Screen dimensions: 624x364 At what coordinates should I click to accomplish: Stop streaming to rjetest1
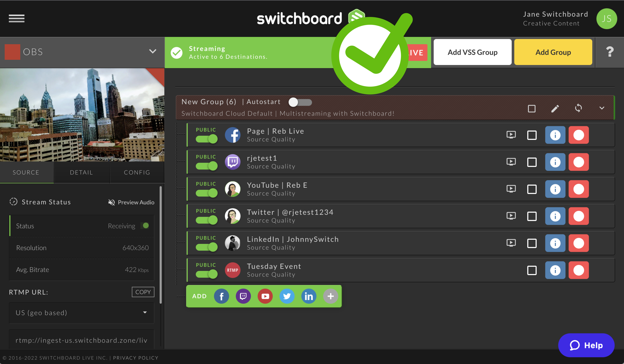pos(578,162)
